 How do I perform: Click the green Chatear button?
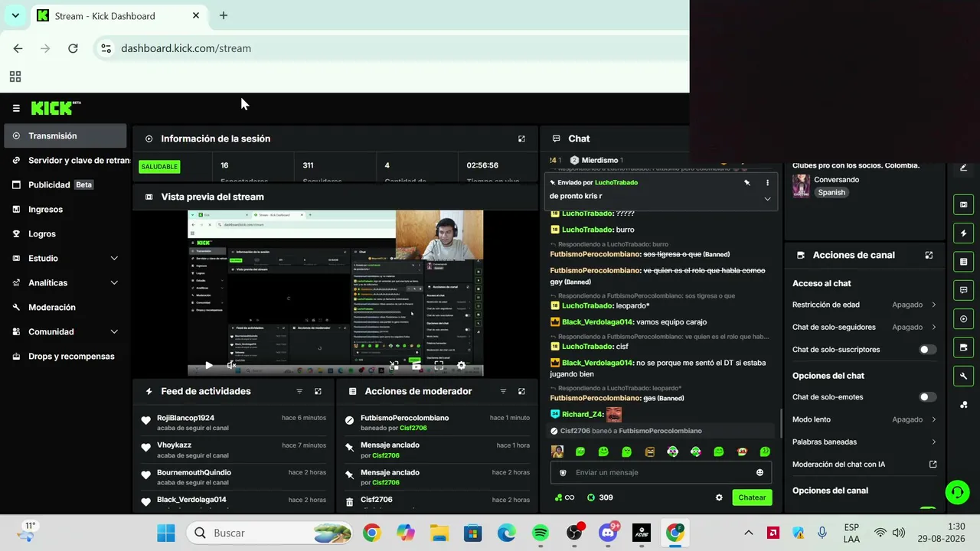click(x=752, y=497)
